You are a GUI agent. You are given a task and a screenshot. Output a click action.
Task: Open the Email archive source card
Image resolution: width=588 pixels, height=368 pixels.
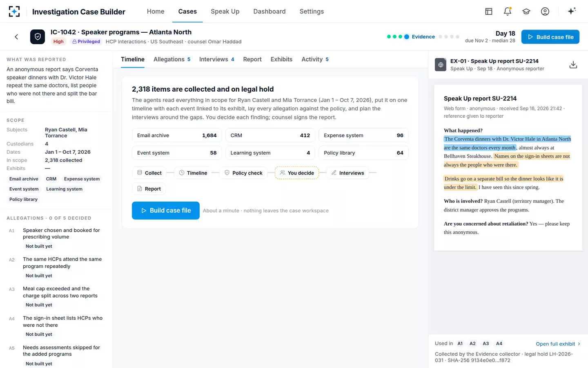tap(177, 135)
